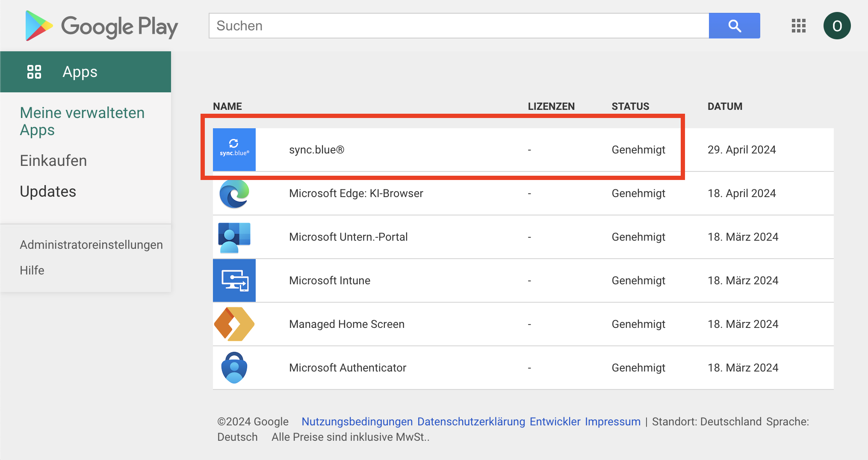Select Microsoft Intune name
The image size is (868, 460).
pyautogui.click(x=330, y=280)
